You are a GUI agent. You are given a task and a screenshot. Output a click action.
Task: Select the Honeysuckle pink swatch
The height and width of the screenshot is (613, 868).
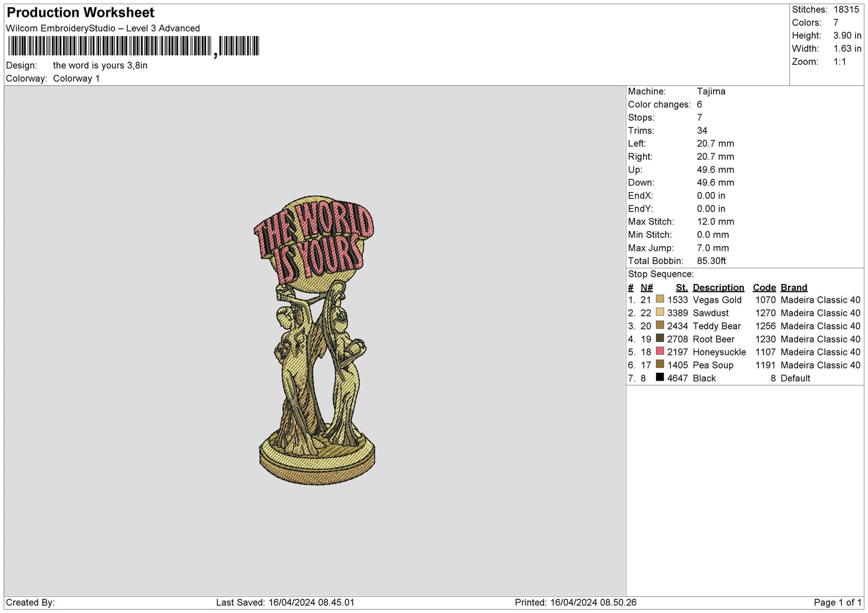(660, 351)
